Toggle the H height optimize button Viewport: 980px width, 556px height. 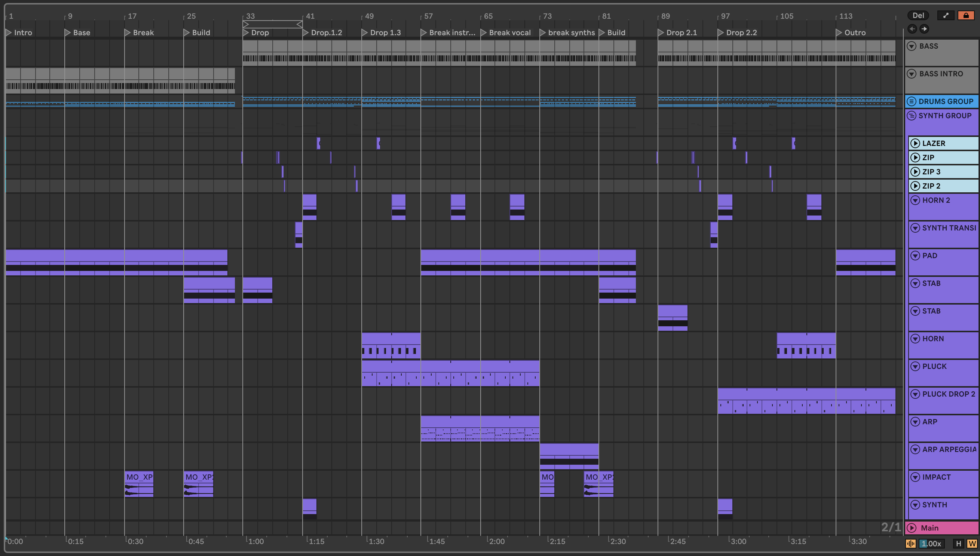tap(958, 543)
